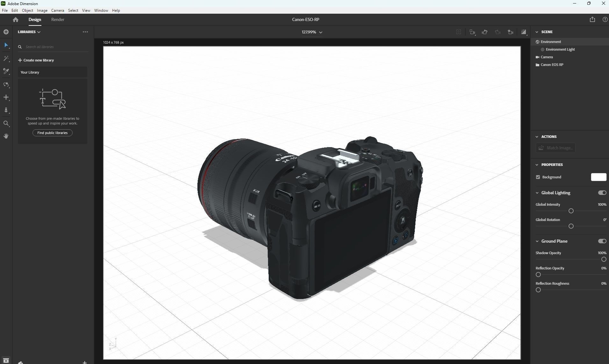Select the Orbit camera tool
Image resolution: width=609 pixels, height=364 pixels.
tap(6, 85)
